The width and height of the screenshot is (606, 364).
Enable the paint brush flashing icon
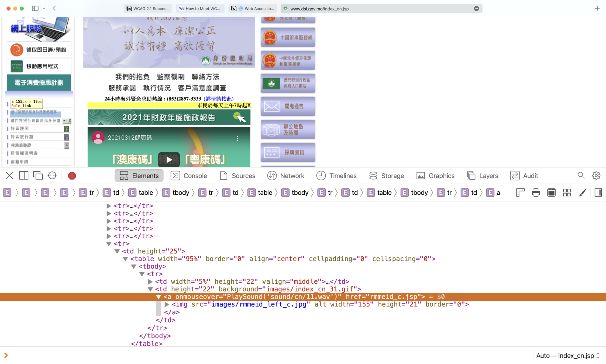point(582,193)
